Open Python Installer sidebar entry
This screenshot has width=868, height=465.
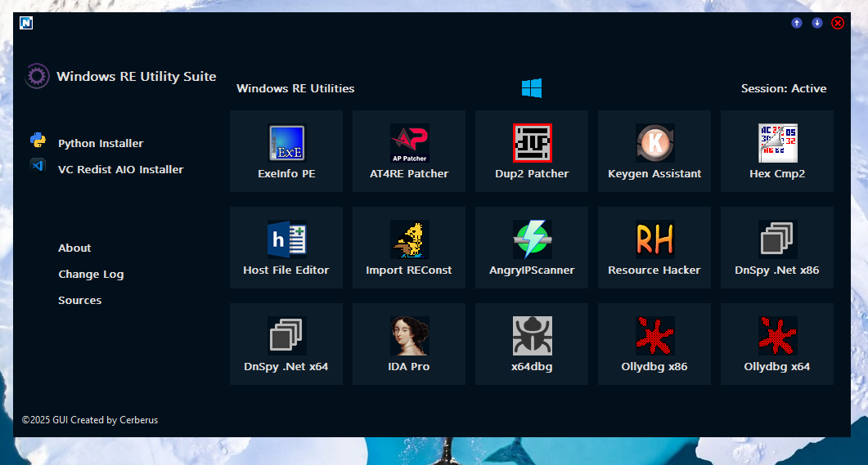tap(101, 143)
